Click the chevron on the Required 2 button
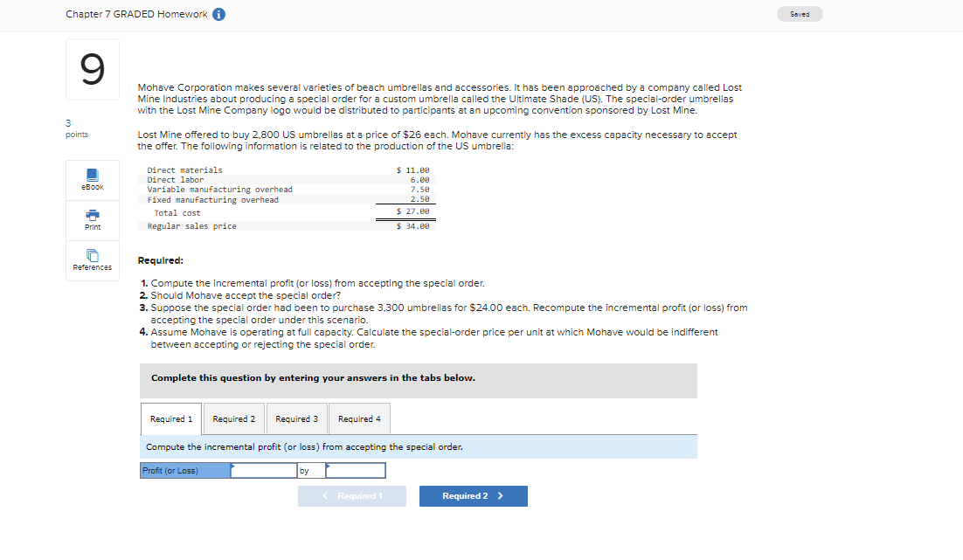The height and width of the screenshot is (560, 963). (501, 496)
